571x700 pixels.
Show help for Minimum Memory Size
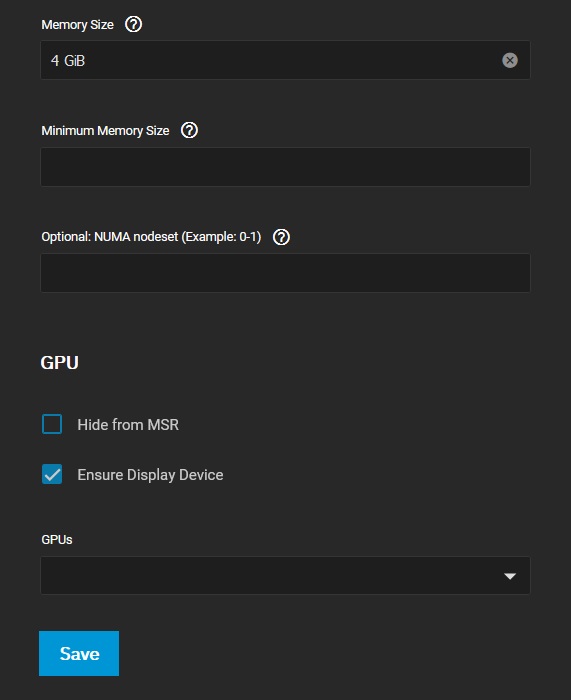pyautogui.click(x=189, y=130)
